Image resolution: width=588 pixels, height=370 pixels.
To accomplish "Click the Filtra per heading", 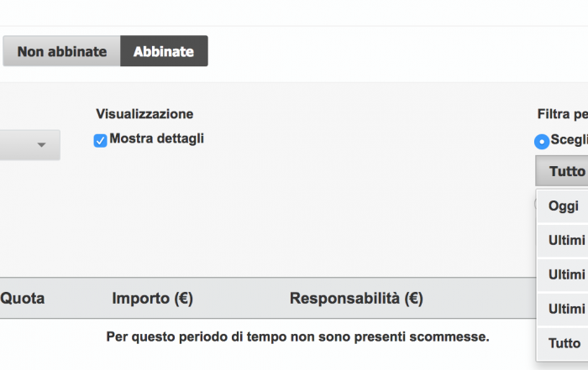I will point(563,113).
